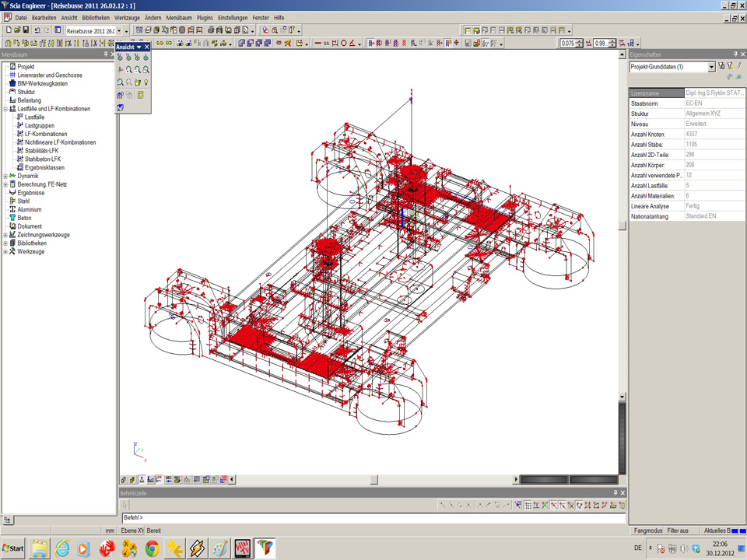Image resolution: width=747 pixels, height=560 pixels.
Task: Launch Google Chrome from the taskbar
Action: coord(152,548)
